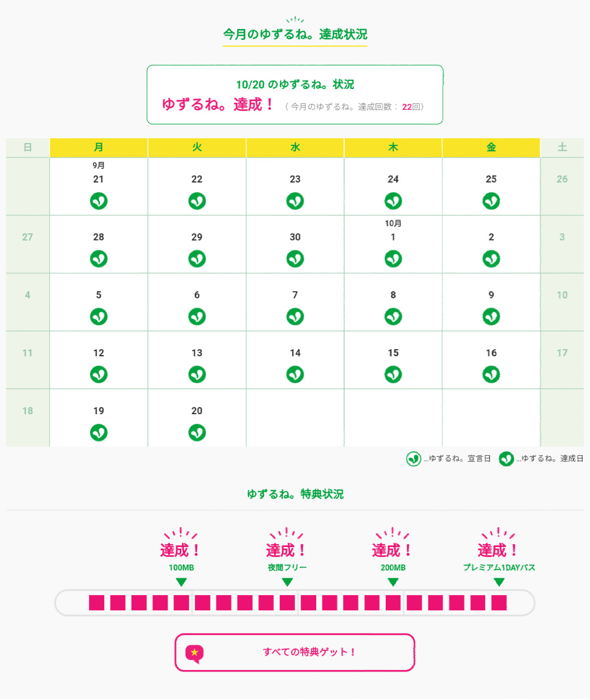This screenshot has width=590, height=700.
Task: Click the ゆずるね。達成日 legend icon
Action: click(506, 458)
